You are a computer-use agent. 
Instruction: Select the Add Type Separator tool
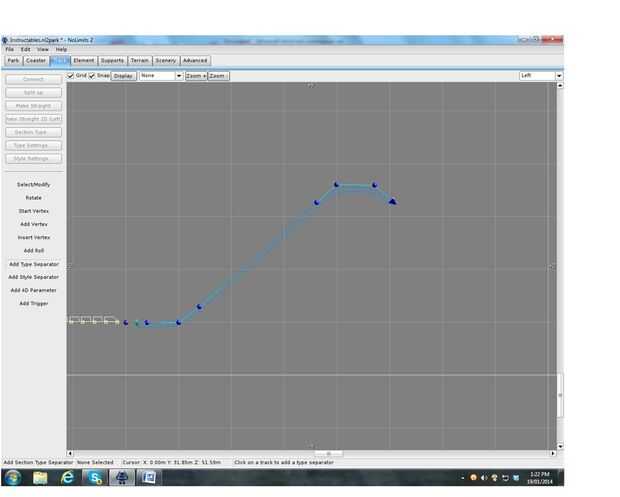pyautogui.click(x=34, y=264)
